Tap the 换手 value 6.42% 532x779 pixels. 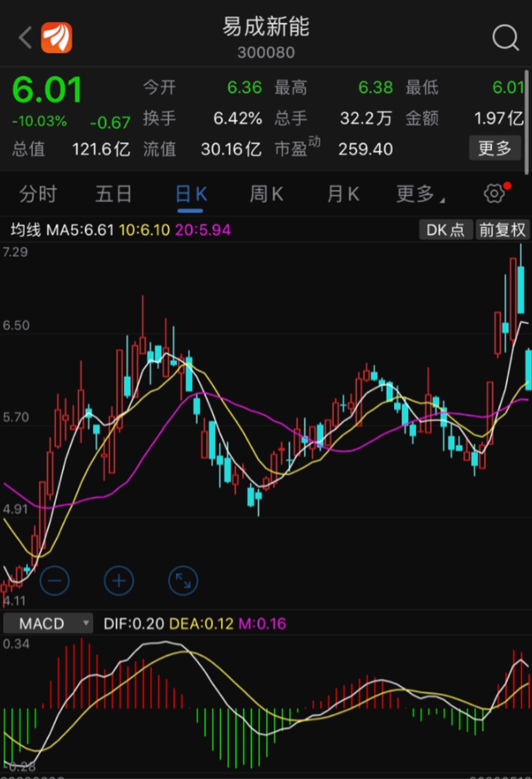coord(238,118)
